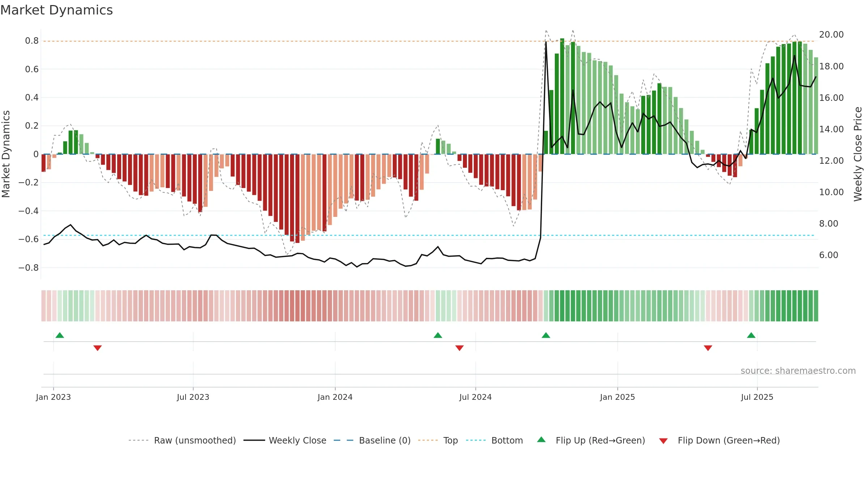
Task: Click the Jul 2025 x-axis label
Action: [x=757, y=397]
